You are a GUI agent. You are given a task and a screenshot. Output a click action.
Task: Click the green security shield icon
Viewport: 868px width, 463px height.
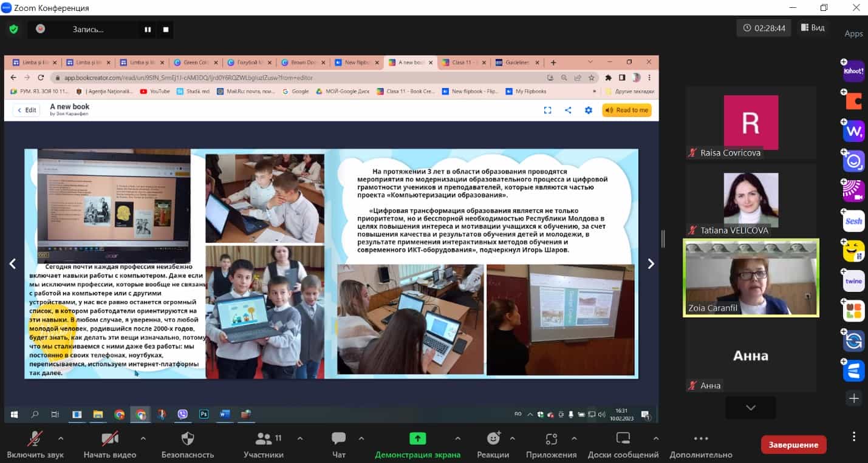coord(13,29)
